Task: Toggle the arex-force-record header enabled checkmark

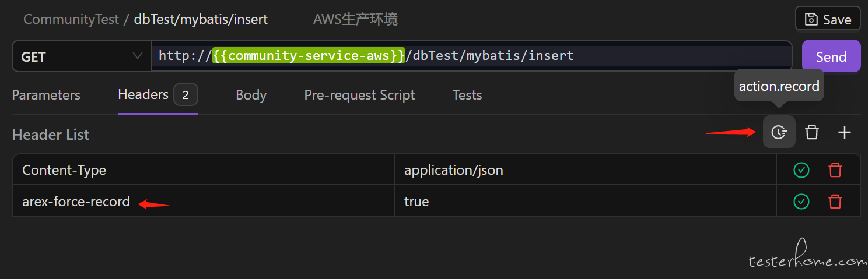Action: [x=801, y=202]
